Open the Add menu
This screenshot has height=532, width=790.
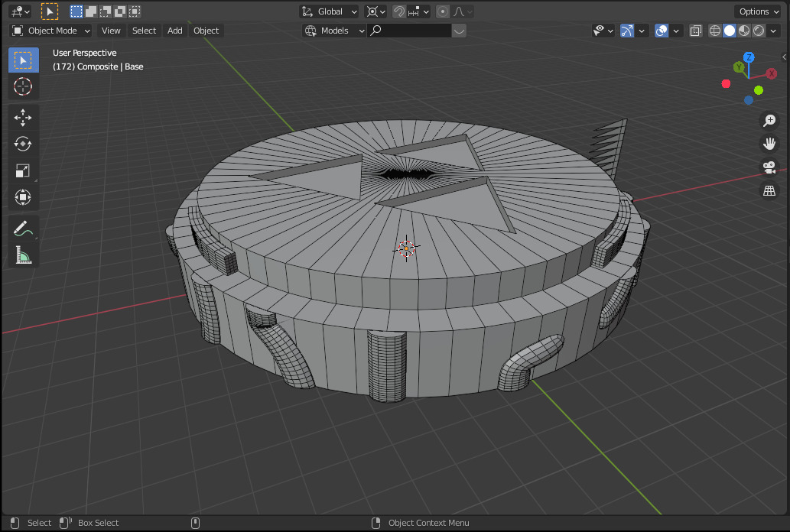[x=175, y=31]
